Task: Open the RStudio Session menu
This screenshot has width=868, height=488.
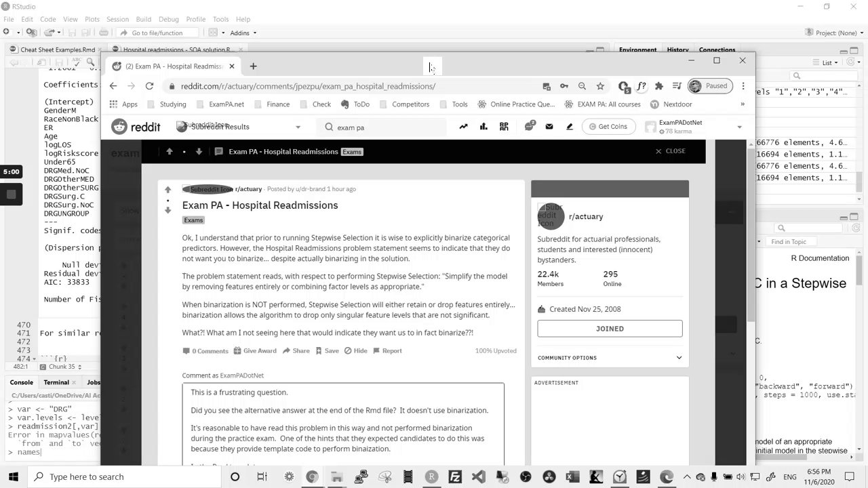Action: click(117, 19)
